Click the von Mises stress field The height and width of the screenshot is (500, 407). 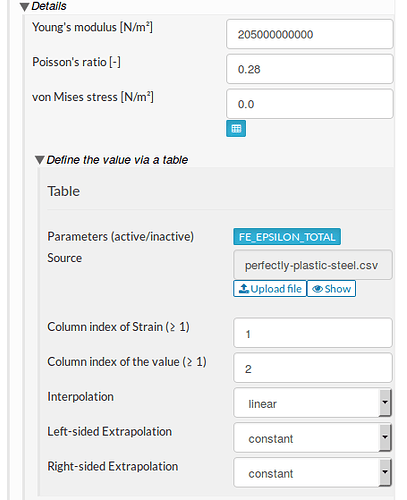point(310,104)
